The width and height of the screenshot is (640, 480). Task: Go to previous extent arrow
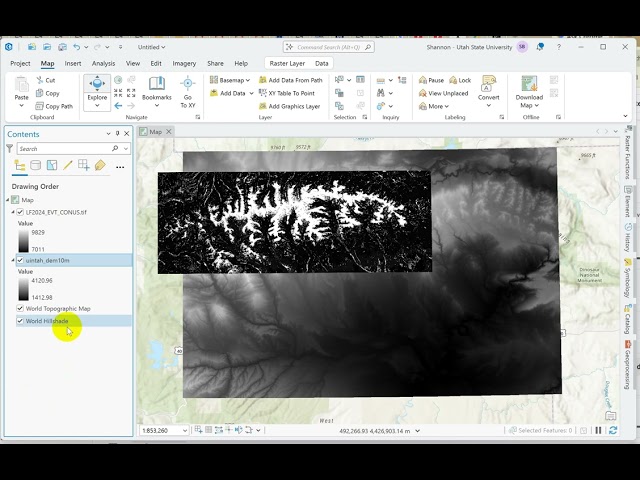[118, 106]
